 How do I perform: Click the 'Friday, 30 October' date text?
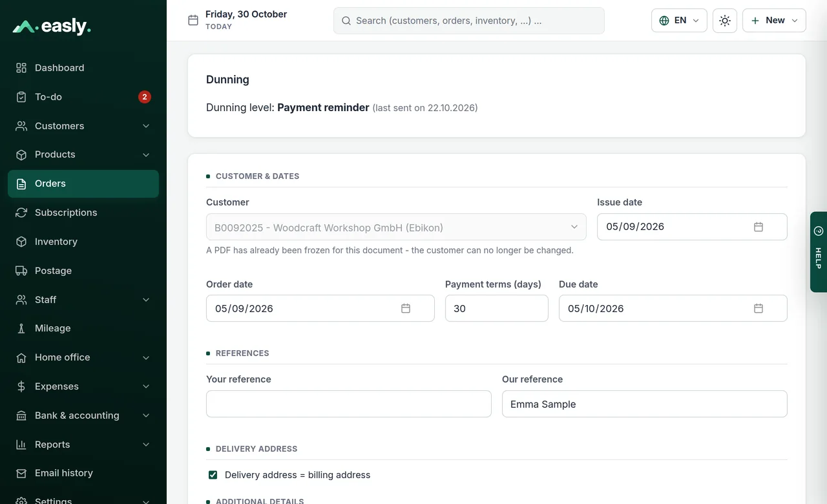coord(246,14)
